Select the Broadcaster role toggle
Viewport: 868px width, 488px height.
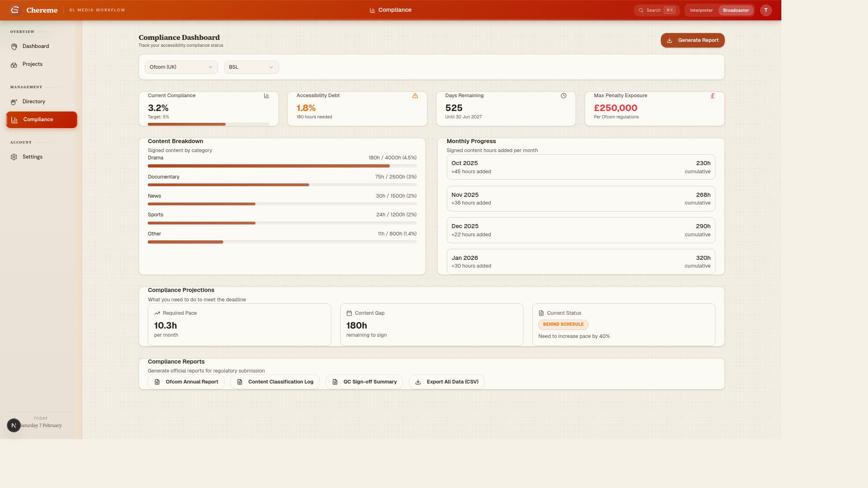(x=736, y=10)
